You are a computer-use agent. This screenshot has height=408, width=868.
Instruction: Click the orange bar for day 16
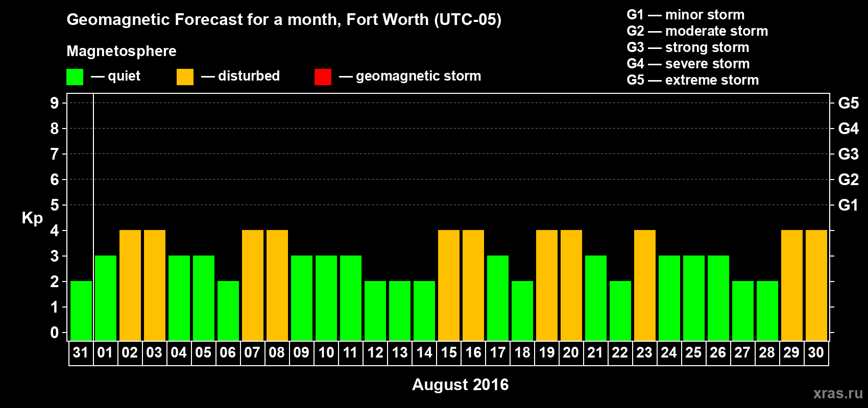pyautogui.click(x=473, y=285)
